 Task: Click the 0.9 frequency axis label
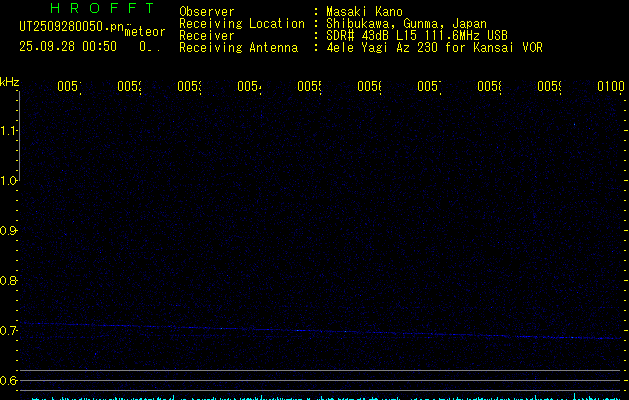click(x=9, y=231)
